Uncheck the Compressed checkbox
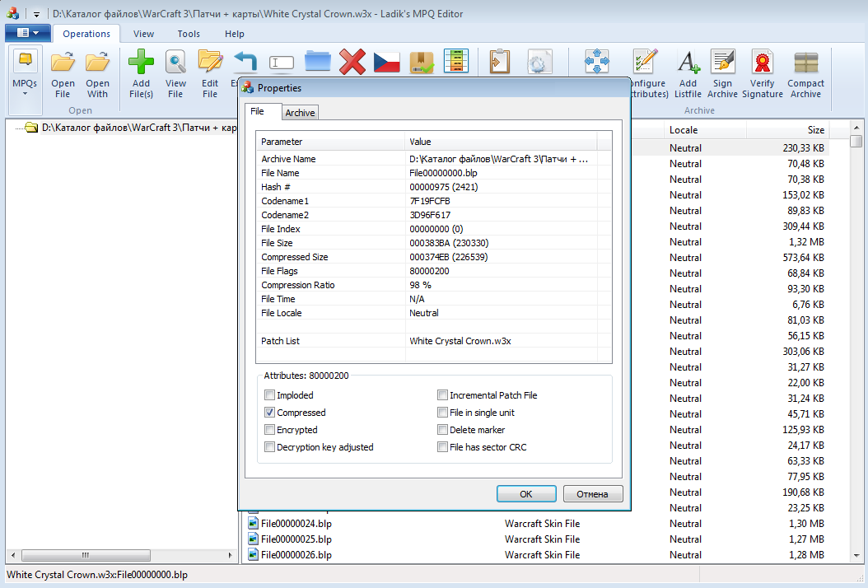The image size is (868, 588). click(269, 413)
